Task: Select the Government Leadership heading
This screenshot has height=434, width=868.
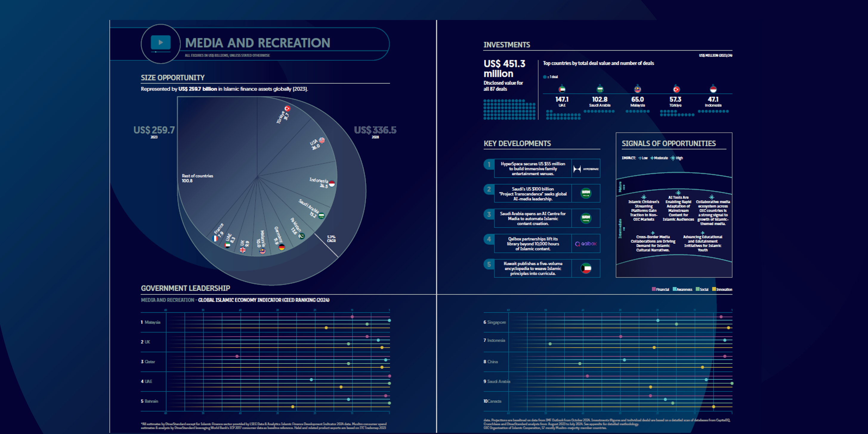Action: click(185, 288)
